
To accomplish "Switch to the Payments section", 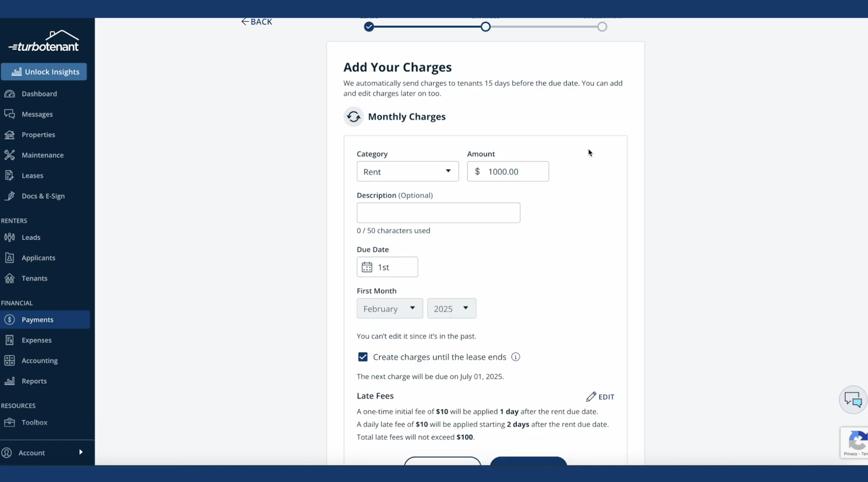I will click(x=37, y=319).
